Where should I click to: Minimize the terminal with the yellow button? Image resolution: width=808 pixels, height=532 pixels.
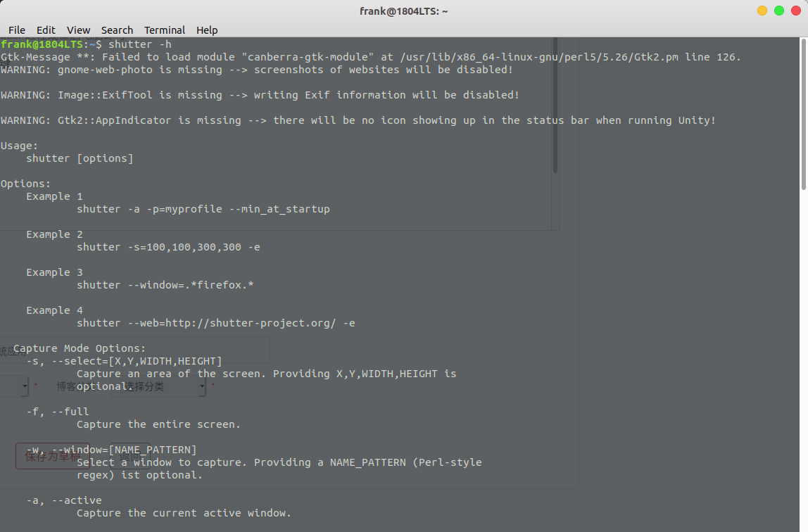point(762,11)
